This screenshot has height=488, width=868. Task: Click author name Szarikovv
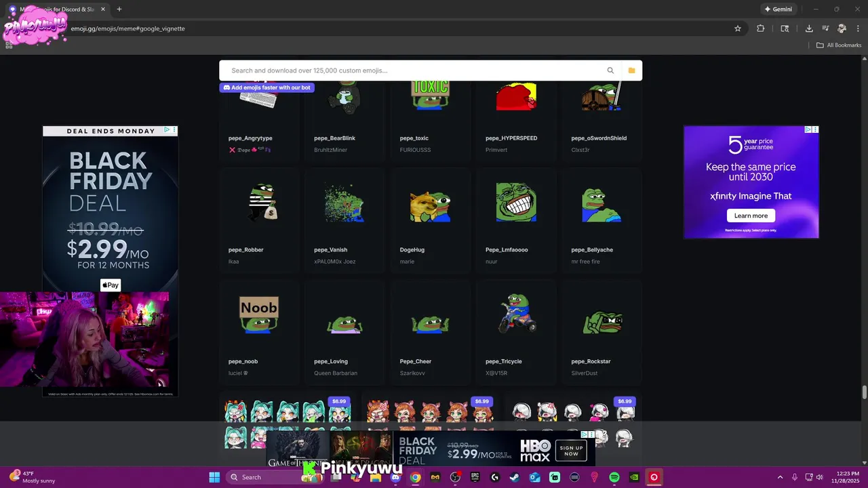tap(412, 373)
